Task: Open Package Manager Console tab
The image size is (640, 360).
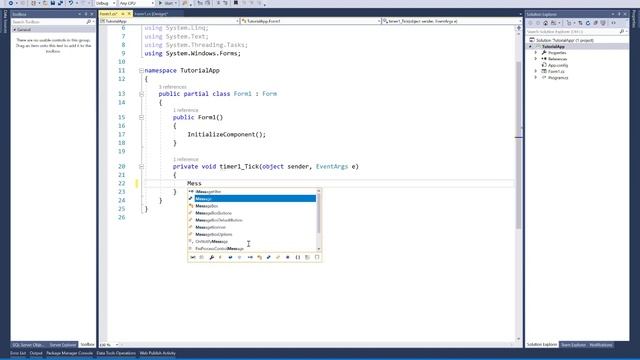Action: tap(69, 353)
